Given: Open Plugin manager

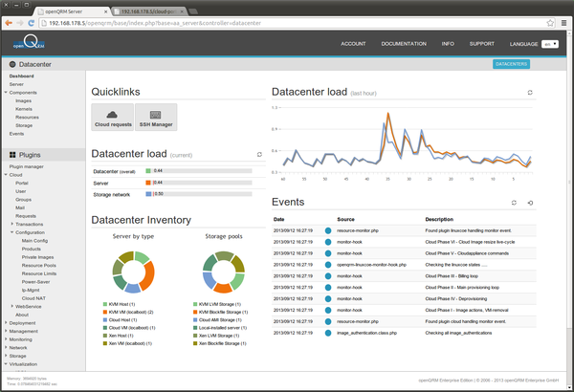Looking at the screenshot, I should click(x=27, y=166).
